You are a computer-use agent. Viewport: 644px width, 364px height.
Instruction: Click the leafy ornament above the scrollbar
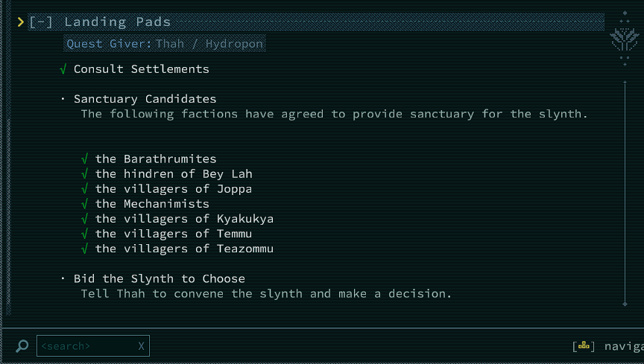[624, 39]
